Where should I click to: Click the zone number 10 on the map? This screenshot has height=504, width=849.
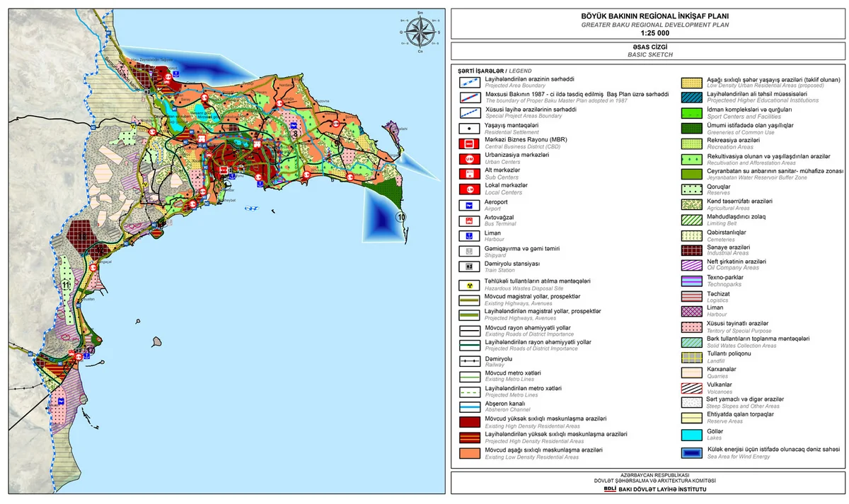click(x=401, y=217)
